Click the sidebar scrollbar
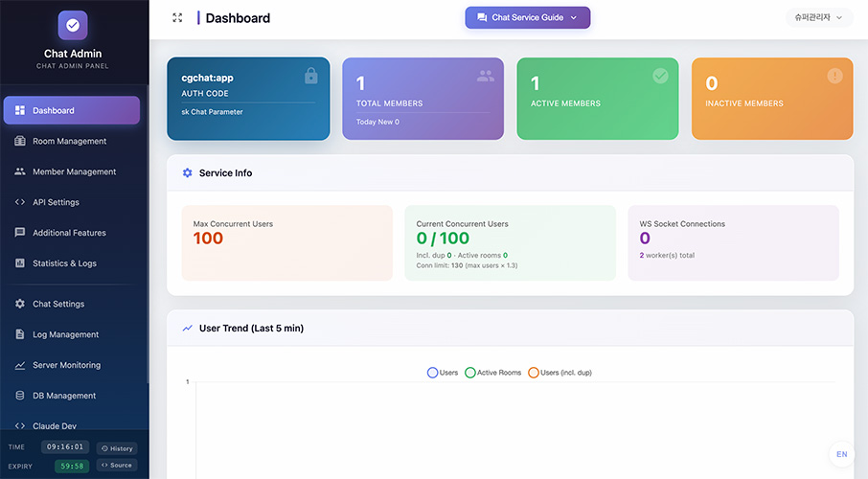868x479 pixels. point(148,234)
